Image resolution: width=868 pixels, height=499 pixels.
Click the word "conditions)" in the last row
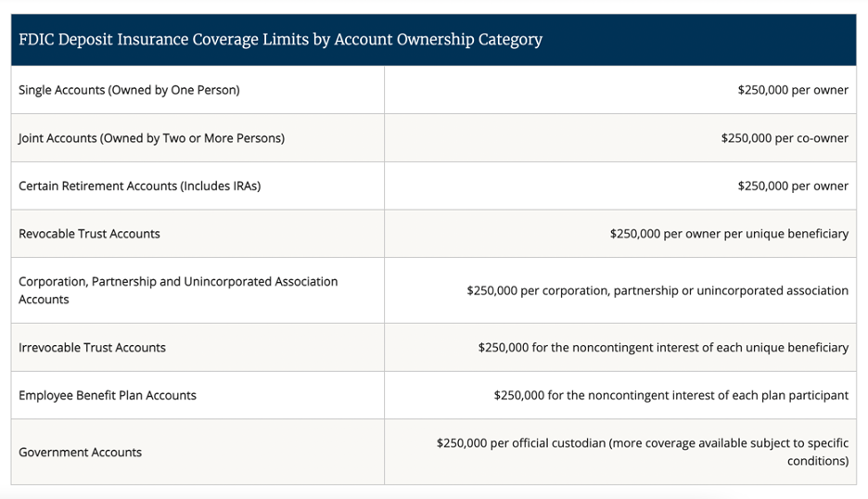click(817, 460)
